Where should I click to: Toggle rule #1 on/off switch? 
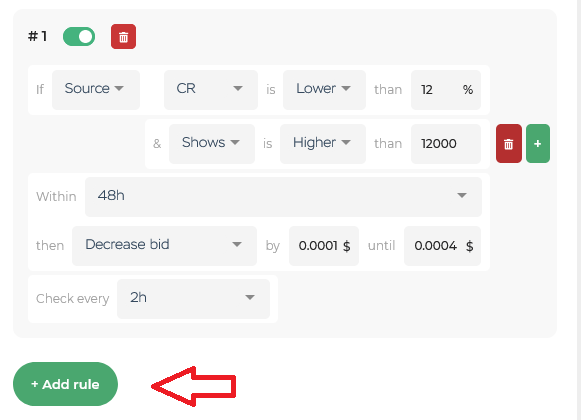click(x=79, y=37)
